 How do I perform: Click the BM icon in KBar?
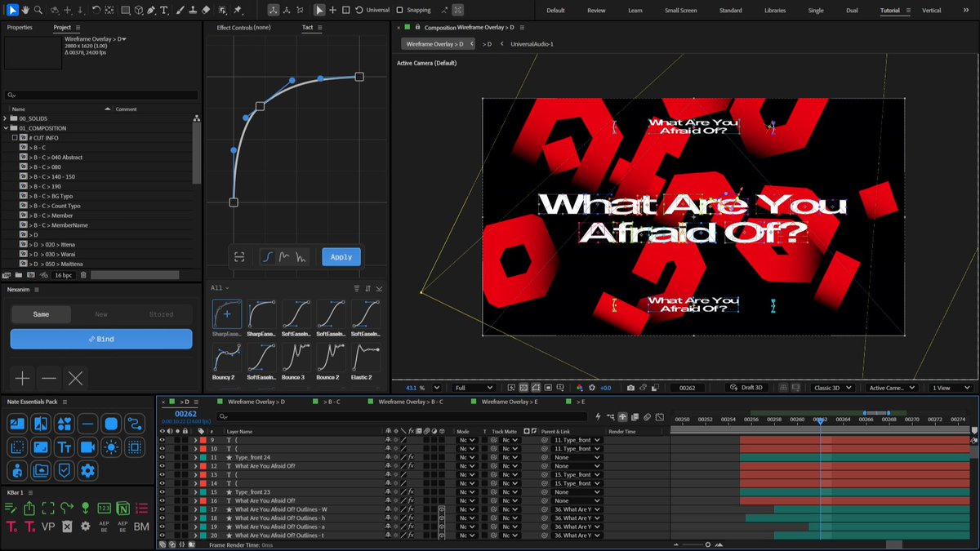(141, 527)
